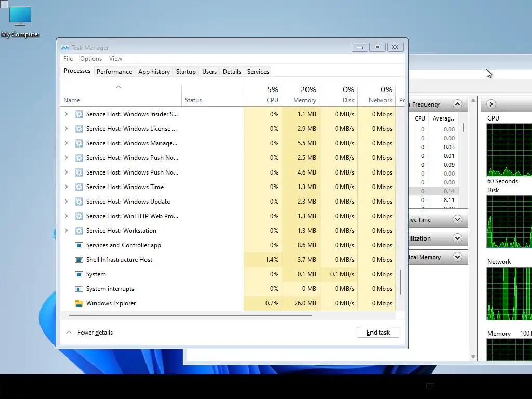The width and height of the screenshot is (532, 399).
Task: Click the right arrow button above CPU graph
Action: (490, 104)
